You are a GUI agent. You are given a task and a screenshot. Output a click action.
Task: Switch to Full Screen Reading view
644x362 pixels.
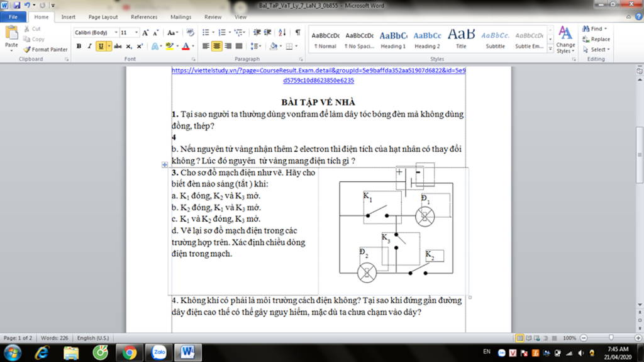point(528,338)
